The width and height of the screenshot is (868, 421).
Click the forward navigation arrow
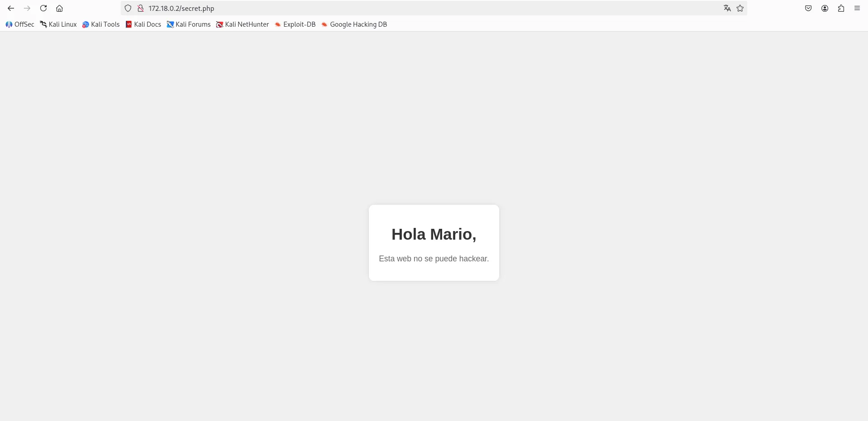tap(27, 8)
